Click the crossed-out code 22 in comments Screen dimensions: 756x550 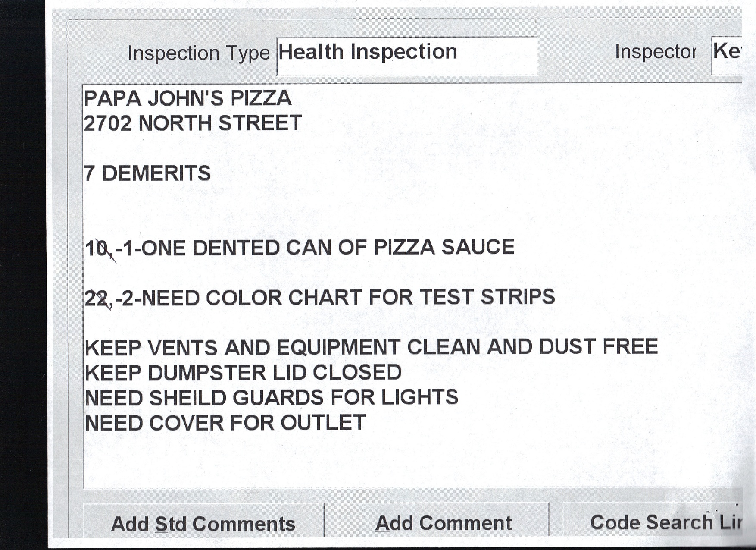pos(98,299)
